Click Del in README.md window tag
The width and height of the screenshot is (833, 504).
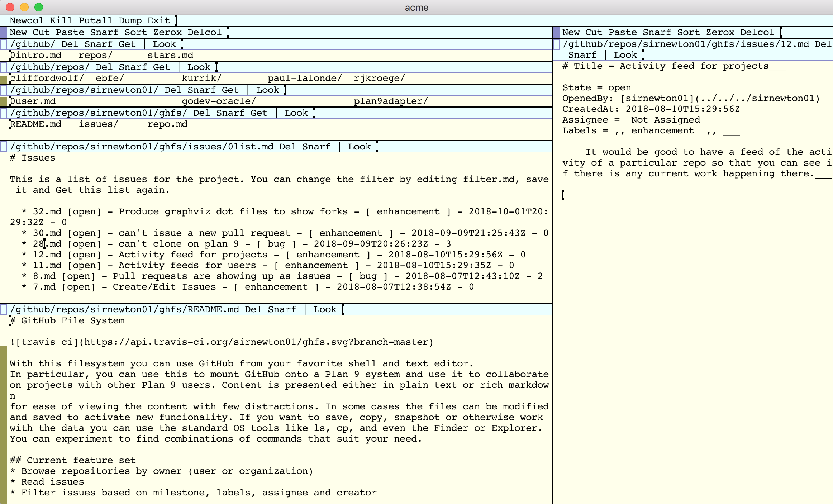(253, 309)
